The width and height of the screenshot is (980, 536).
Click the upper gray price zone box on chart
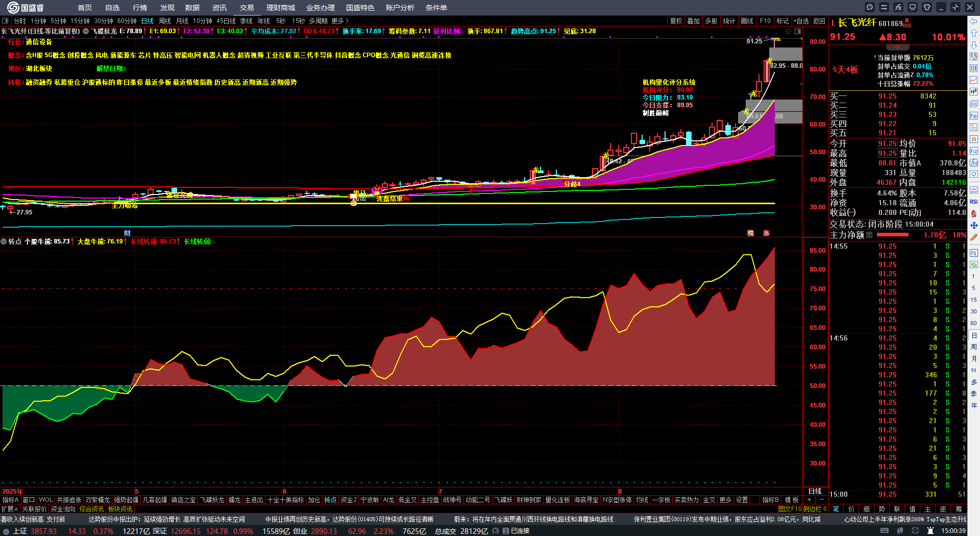(786, 55)
